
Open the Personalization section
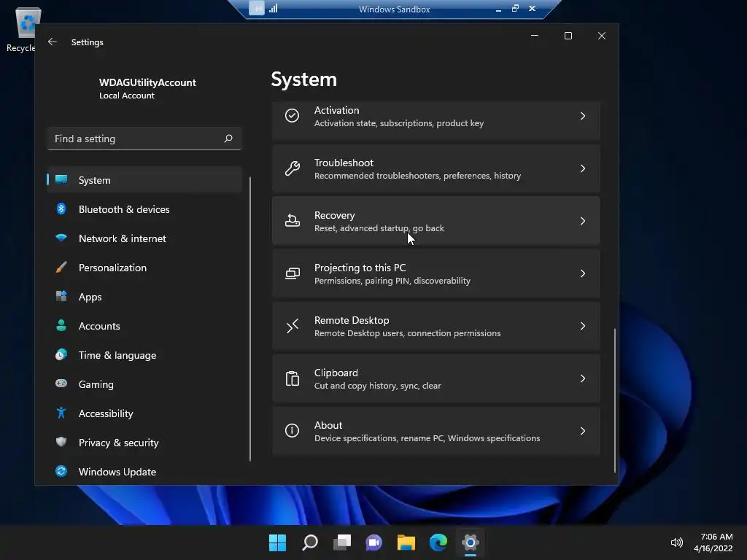point(144,268)
